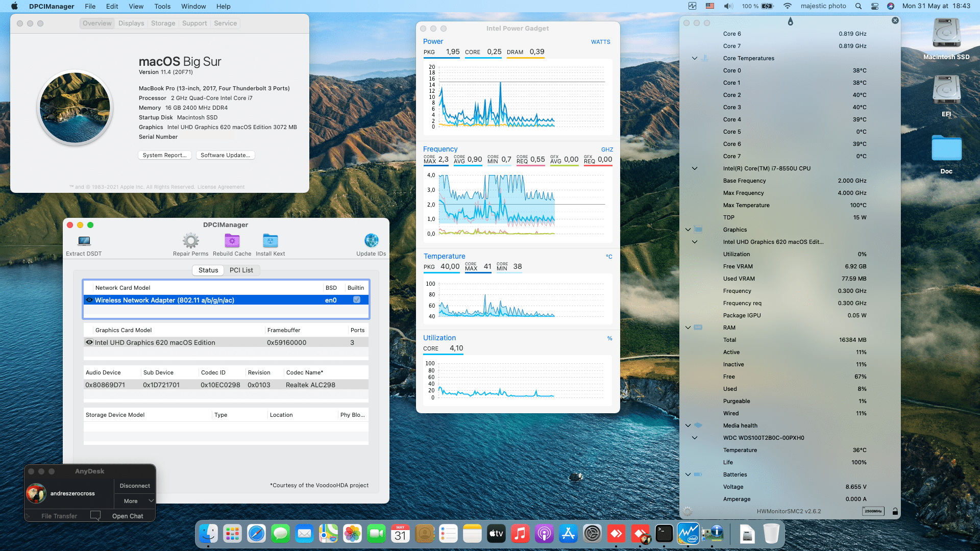
Task: Click the Graphics Card Model column header
Action: click(x=124, y=330)
